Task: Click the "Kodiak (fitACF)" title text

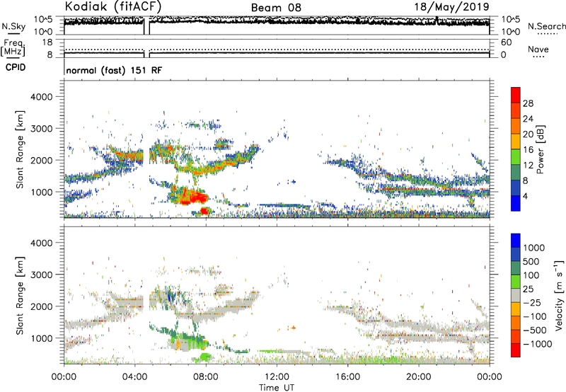Action: [x=113, y=6]
